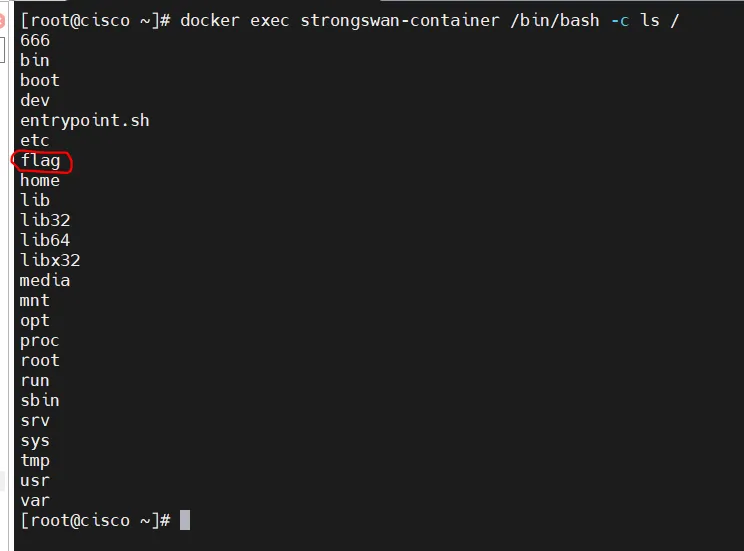Click the tmp directory name
This screenshot has height=551, width=744.
coord(35,460)
